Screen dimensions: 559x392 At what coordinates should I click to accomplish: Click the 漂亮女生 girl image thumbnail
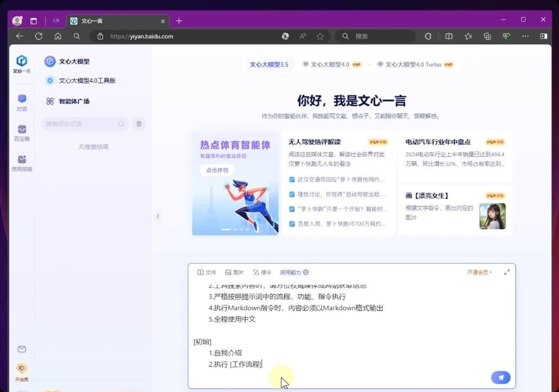pos(492,216)
